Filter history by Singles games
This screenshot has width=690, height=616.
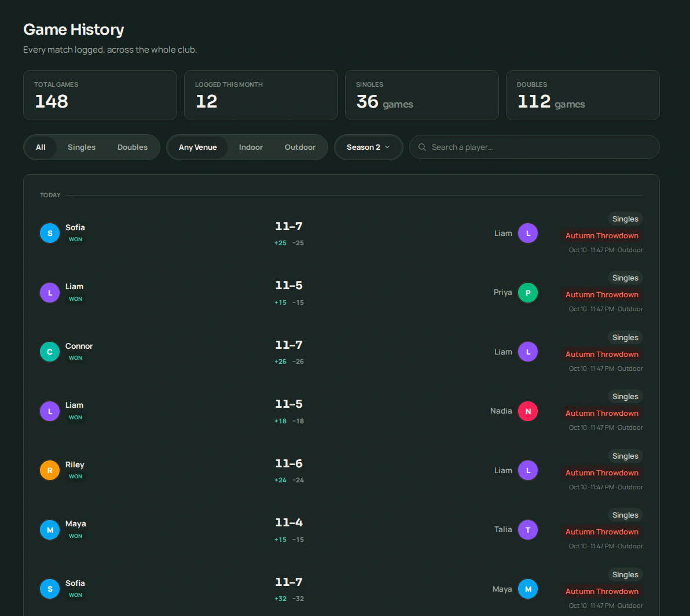click(82, 147)
